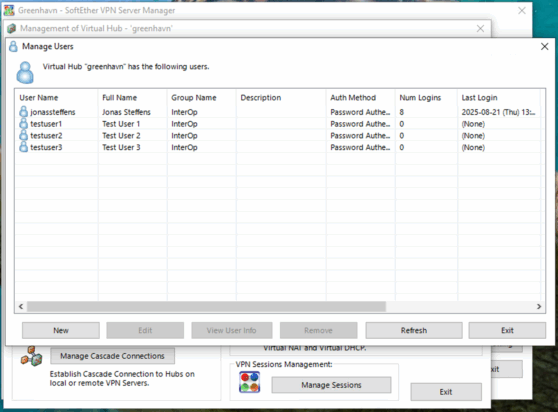Click the Manage Users title bar icon
This screenshot has width=558, height=412.
coord(13,46)
